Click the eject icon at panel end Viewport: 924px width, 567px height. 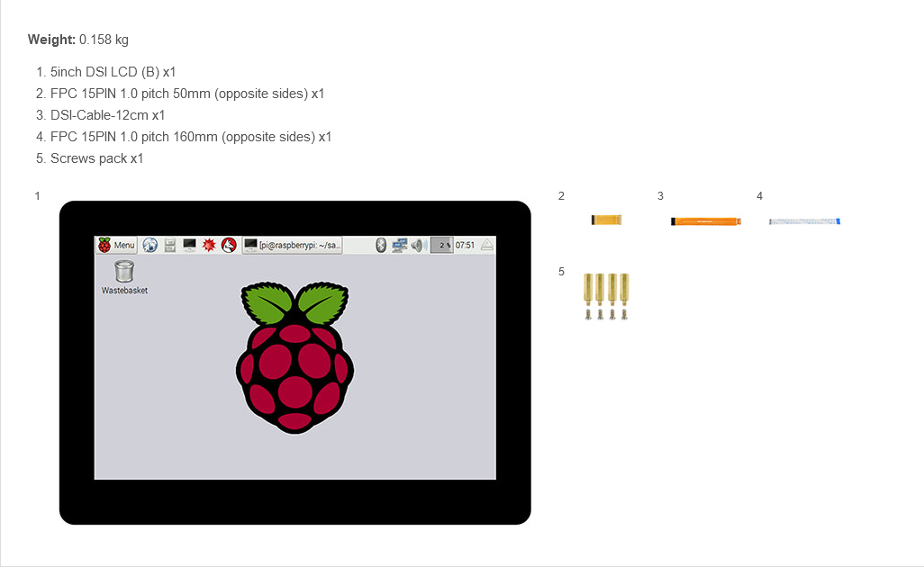point(486,245)
